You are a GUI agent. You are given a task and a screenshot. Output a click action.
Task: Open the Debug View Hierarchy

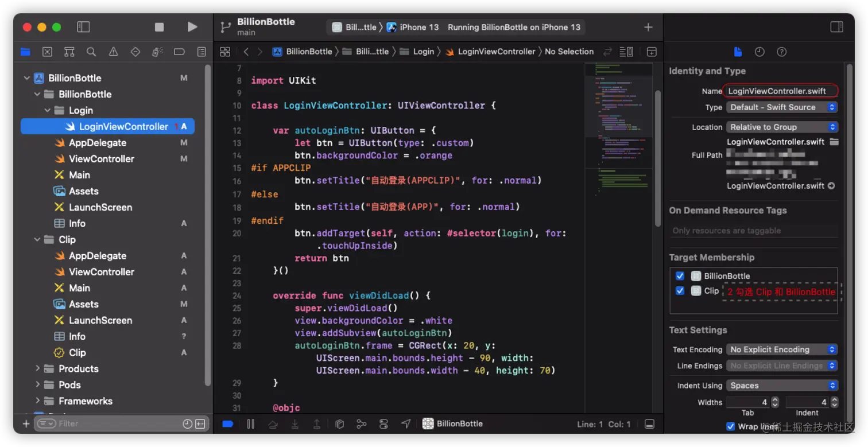click(x=339, y=424)
